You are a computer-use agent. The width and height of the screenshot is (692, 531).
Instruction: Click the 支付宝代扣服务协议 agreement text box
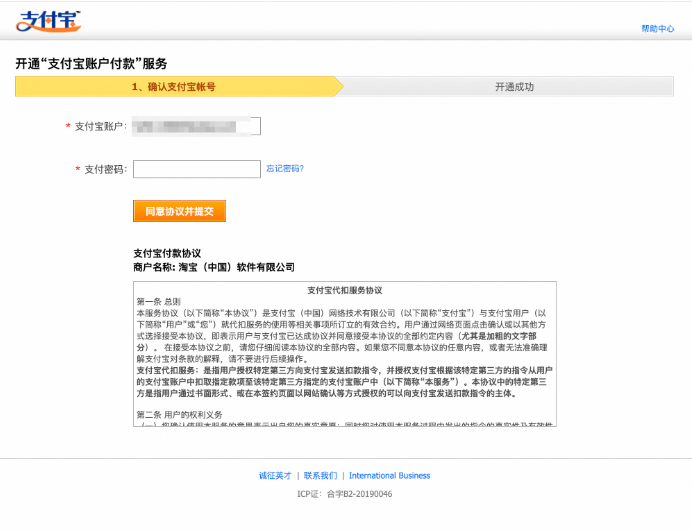coord(345,354)
